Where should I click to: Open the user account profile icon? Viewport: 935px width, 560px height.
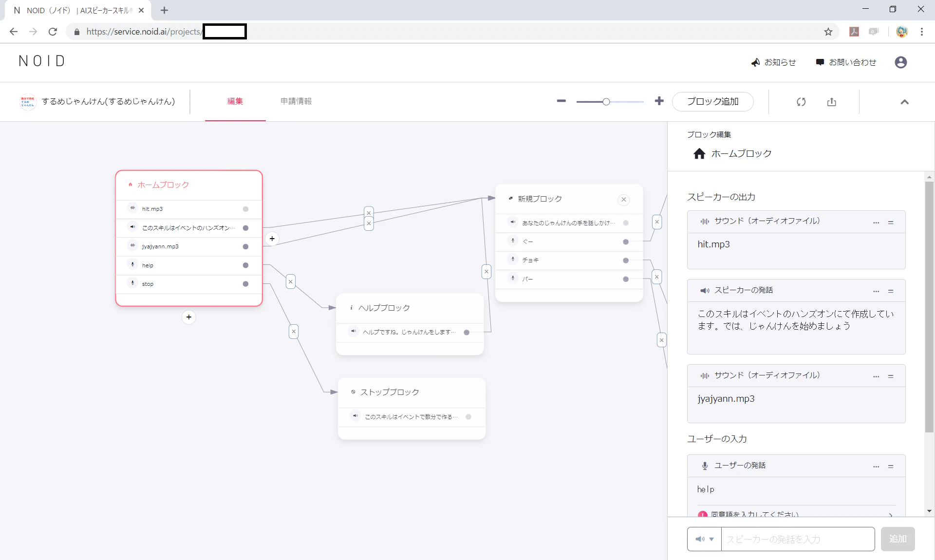pyautogui.click(x=901, y=62)
